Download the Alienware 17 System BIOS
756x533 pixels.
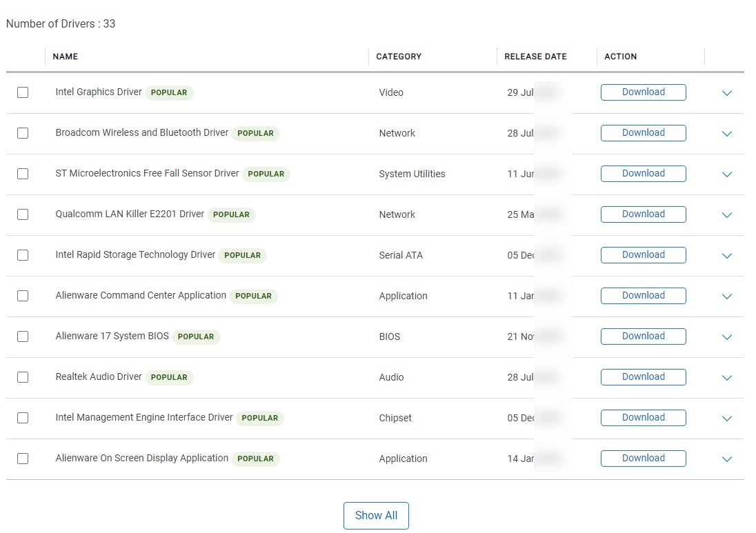643,336
